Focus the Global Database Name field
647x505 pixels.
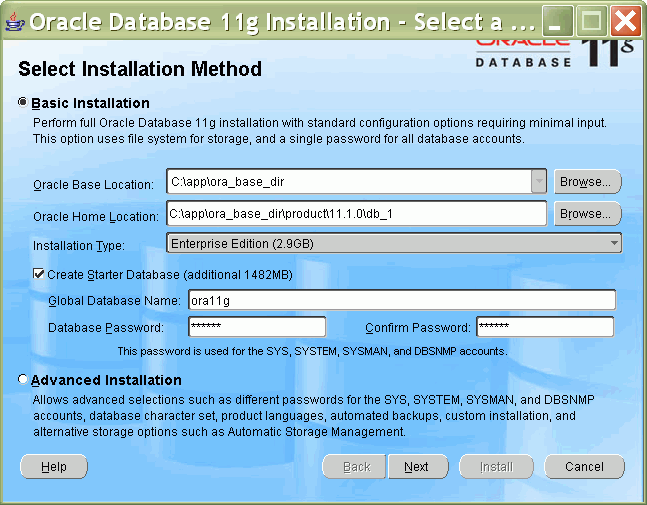coord(402,300)
